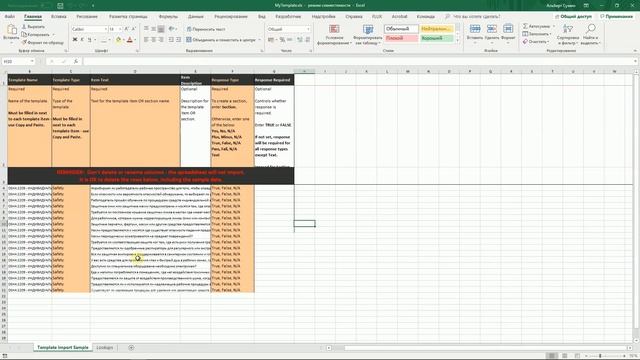
Task: Open the Calibri font name dropdown
Action: pyautogui.click(x=106, y=29)
